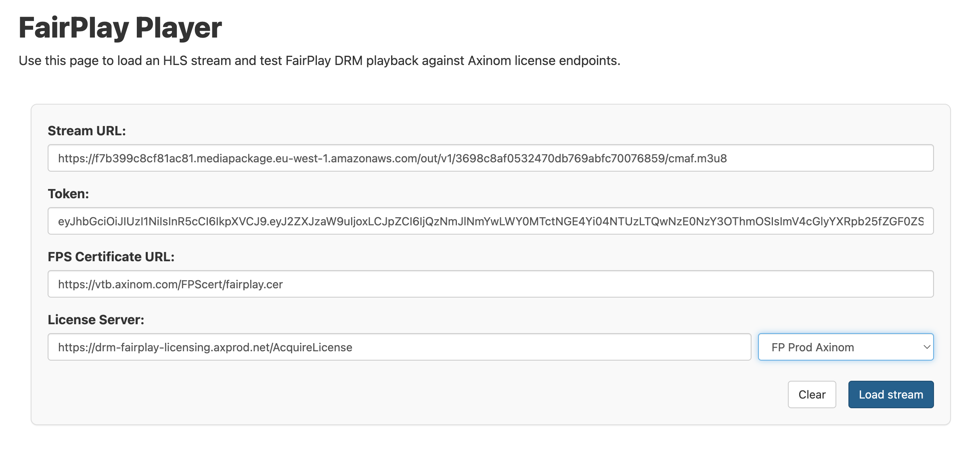Select the mediapackage stream URL text
This screenshot has width=980, height=449.
(392, 159)
